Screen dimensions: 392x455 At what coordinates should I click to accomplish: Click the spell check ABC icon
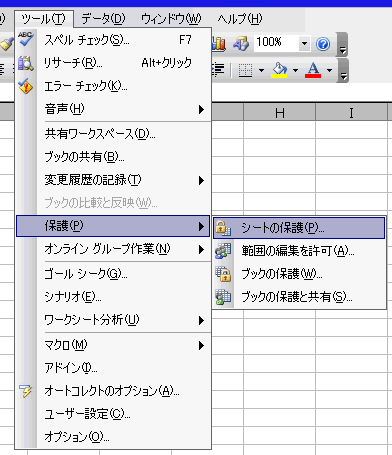(26, 39)
